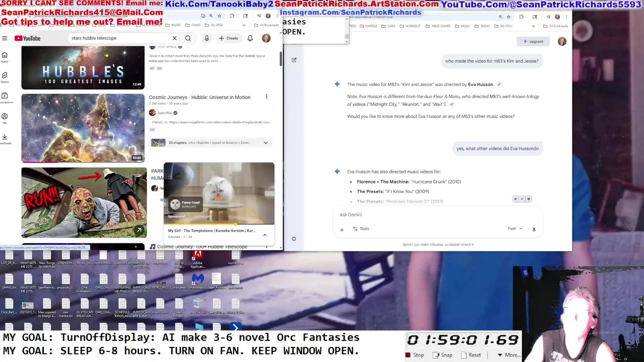The width and height of the screenshot is (644, 362).
Task: Add a file with the plus button in Gemini
Action: coord(342,229)
